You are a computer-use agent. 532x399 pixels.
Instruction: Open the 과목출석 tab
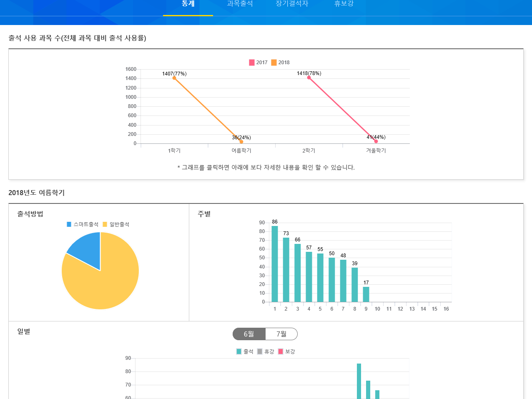(x=240, y=4)
